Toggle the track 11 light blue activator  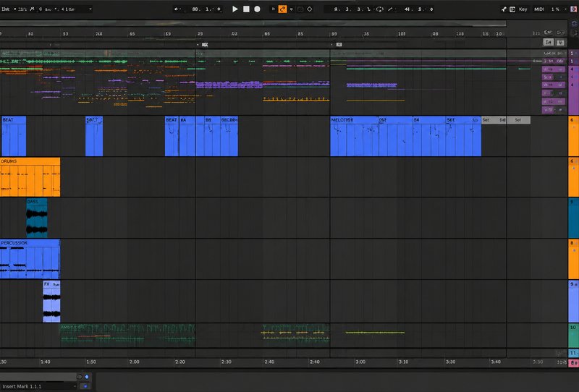pyautogui.click(x=573, y=353)
